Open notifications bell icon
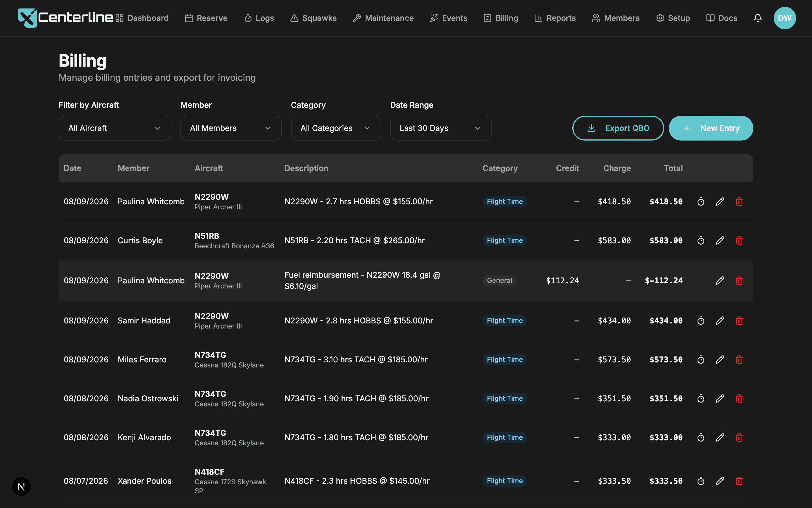812x508 pixels. pos(758,18)
